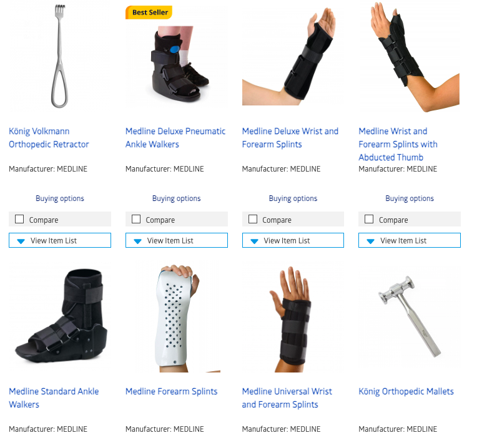
Task: Expand View Item List for Deluxe Wrist Splints
Action: [x=293, y=240]
